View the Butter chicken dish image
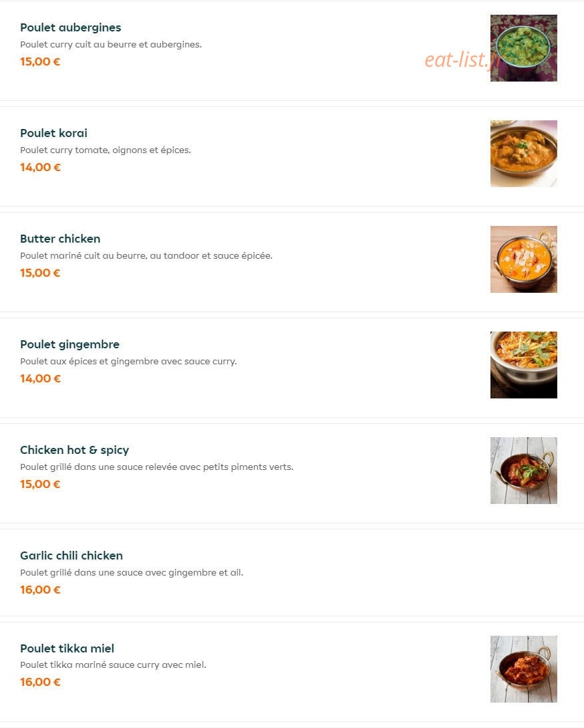The height and width of the screenshot is (728, 584). click(x=524, y=259)
